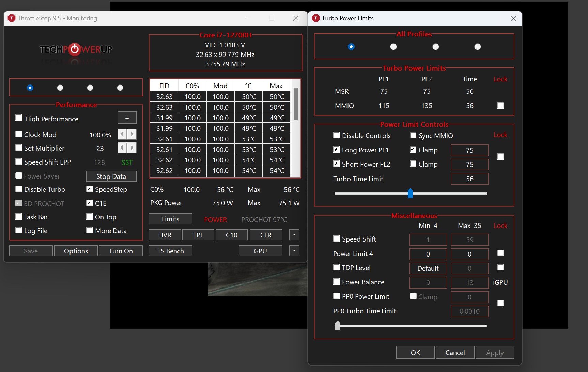This screenshot has height=372, width=588.
Task: Click the TechPowerUp logo
Action: [76, 50]
